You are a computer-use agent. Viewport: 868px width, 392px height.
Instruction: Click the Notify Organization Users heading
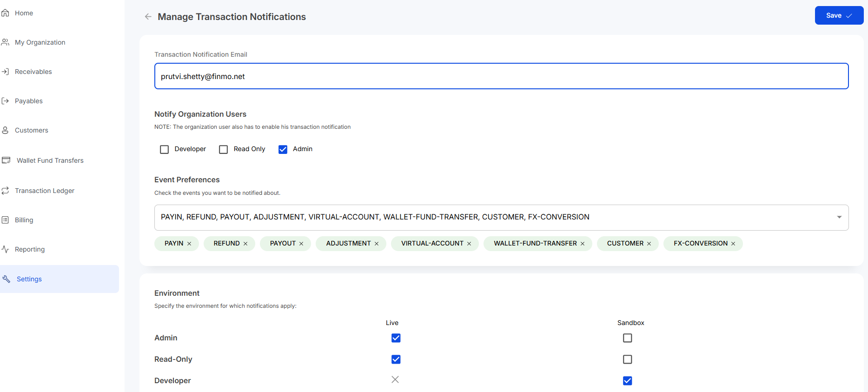coord(200,114)
